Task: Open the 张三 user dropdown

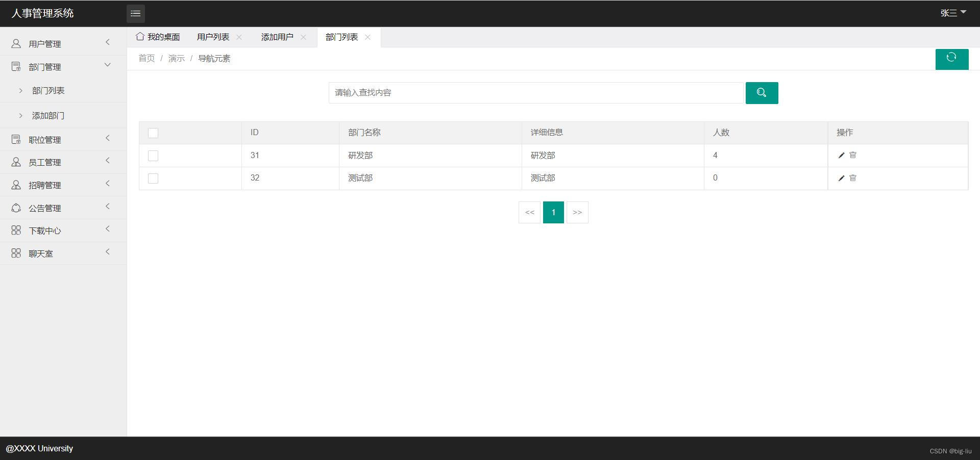Action: [953, 13]
